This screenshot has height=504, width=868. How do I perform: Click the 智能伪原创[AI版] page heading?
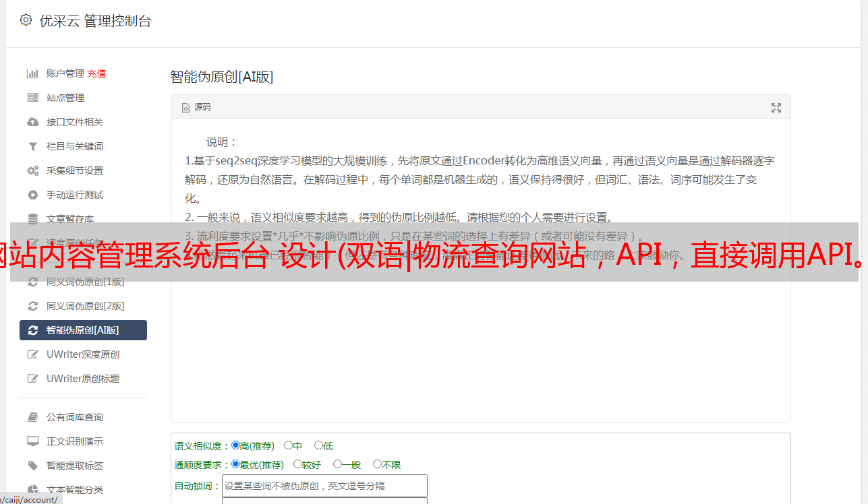(221, 77)
